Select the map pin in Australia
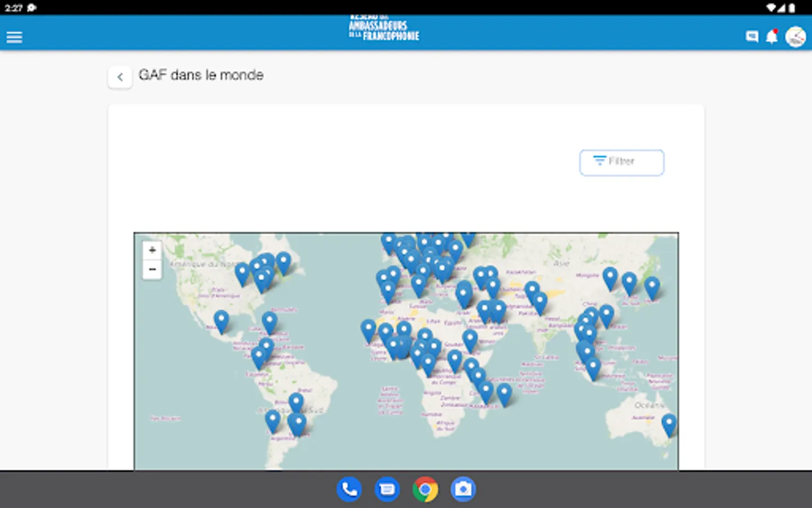Image resolution: width=812 pixels, height=508 pixels. (669, 425)
